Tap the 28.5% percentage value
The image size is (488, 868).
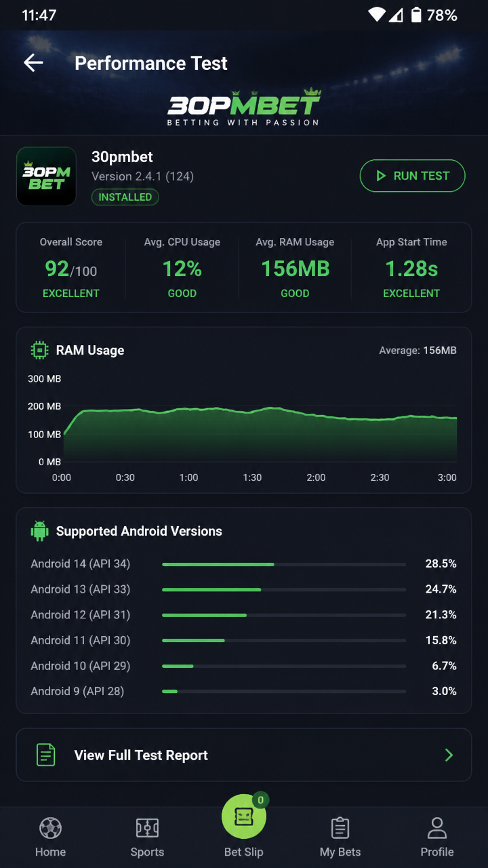click(441, 564)
